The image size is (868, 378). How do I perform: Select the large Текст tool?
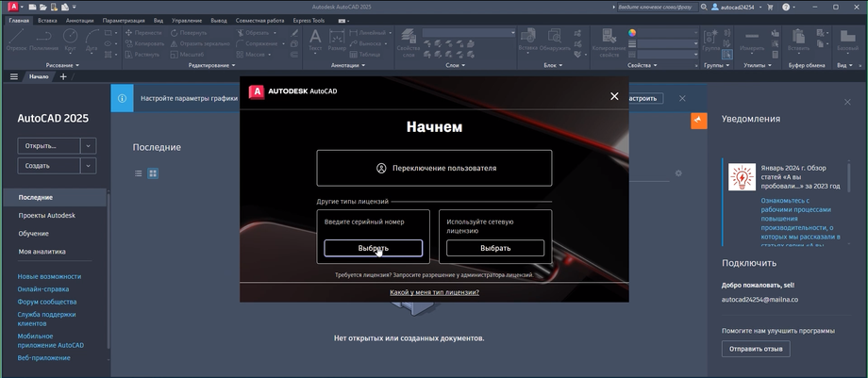click(315, 41)
